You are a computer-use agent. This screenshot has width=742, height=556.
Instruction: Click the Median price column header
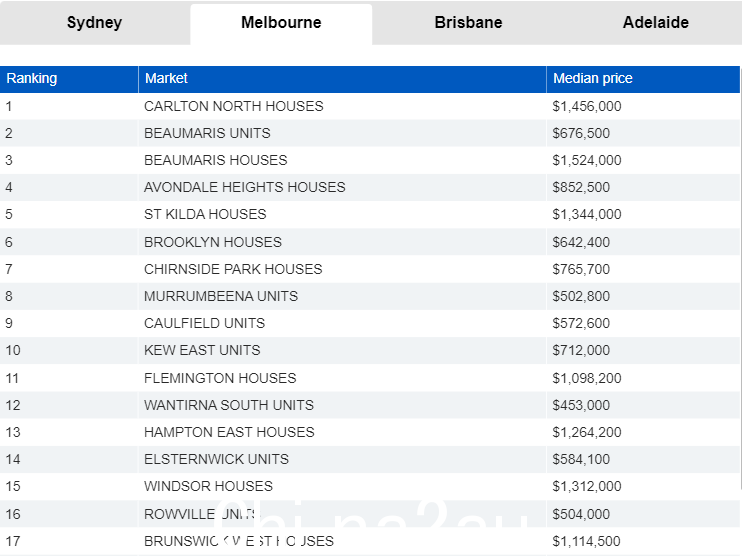click(x=643, y=79)
